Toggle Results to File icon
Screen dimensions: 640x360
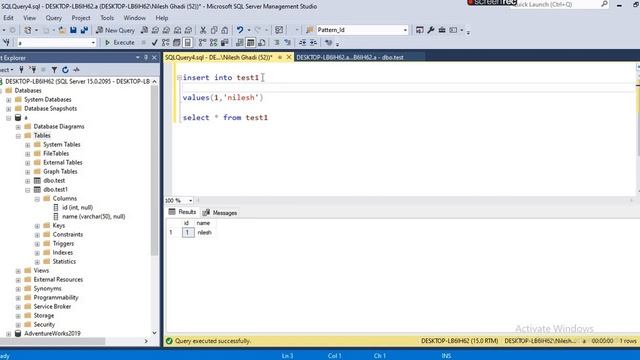point(262,42)
